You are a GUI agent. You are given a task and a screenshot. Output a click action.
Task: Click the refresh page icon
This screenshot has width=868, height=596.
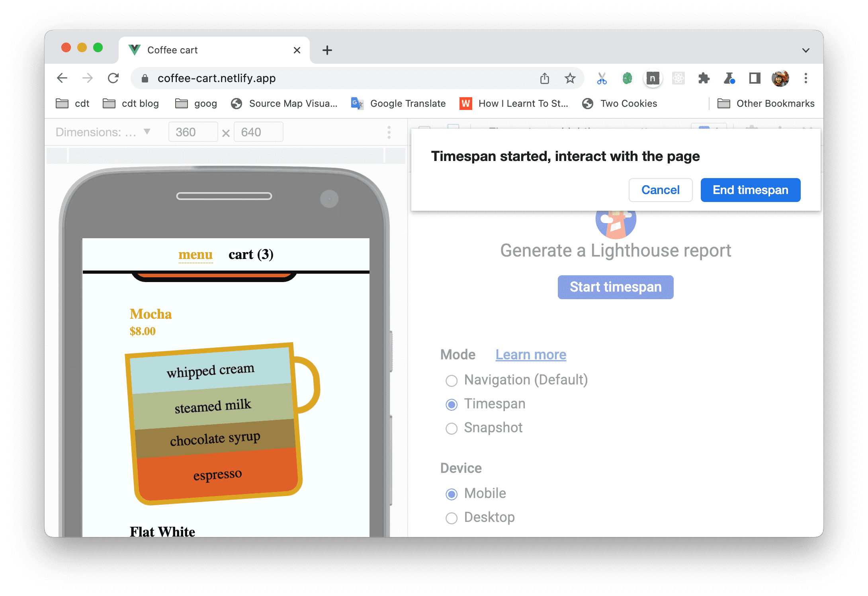pyautogui.click(x=113, y=78)
